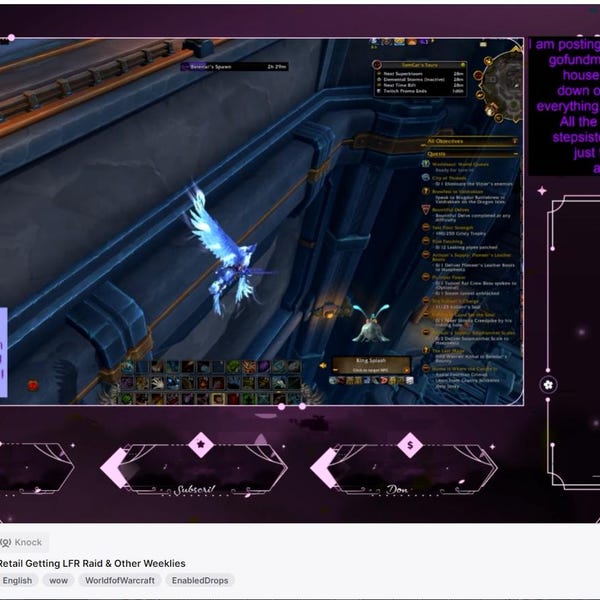Click the white dice micro-menu icon at the row's end
This screenshot has width=600, height=600.
[x=409, y=380]
